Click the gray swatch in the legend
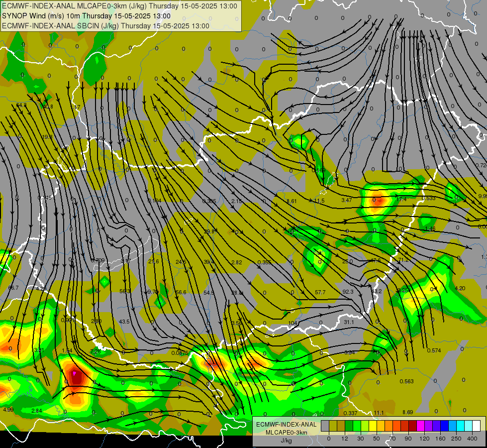The height and width of the screenshot is (448, 487). [x=325, y=426]
